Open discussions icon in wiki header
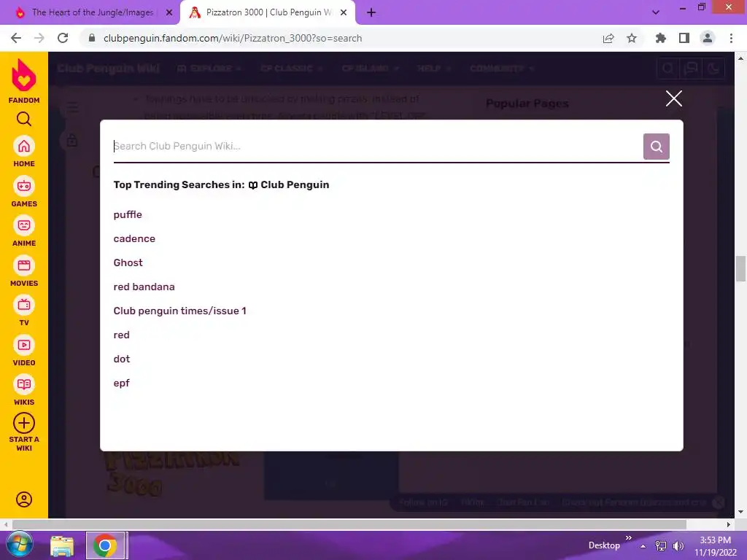 (690, 69)
